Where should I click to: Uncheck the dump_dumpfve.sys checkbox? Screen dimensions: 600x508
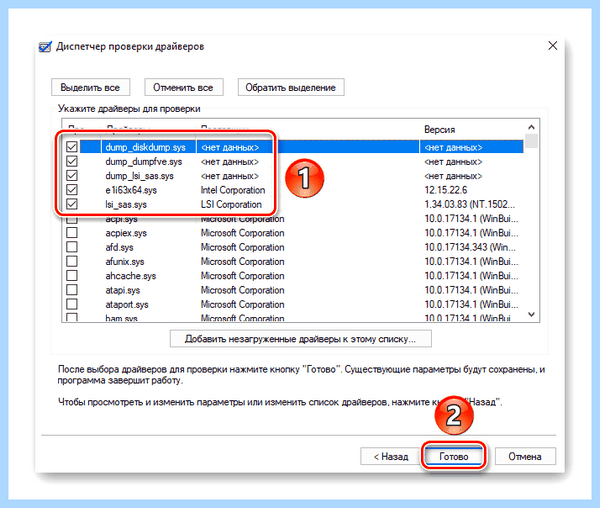(72, 161)
